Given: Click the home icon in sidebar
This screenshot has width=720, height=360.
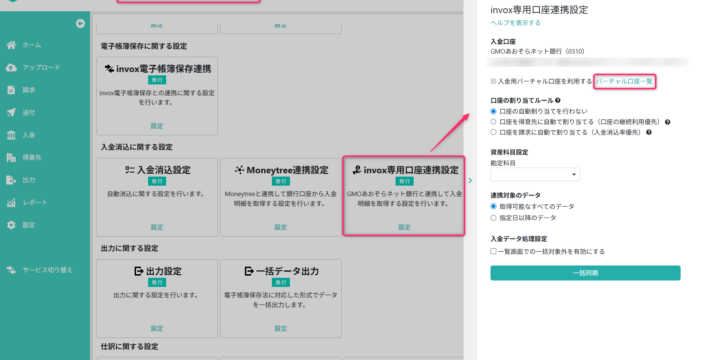Looking at the screenshot, I should click(11, 45).
